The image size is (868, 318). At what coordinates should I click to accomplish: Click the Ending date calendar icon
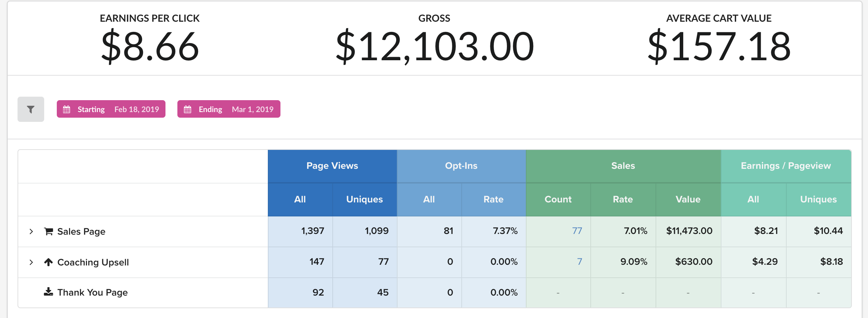click(x=188, y=109)
